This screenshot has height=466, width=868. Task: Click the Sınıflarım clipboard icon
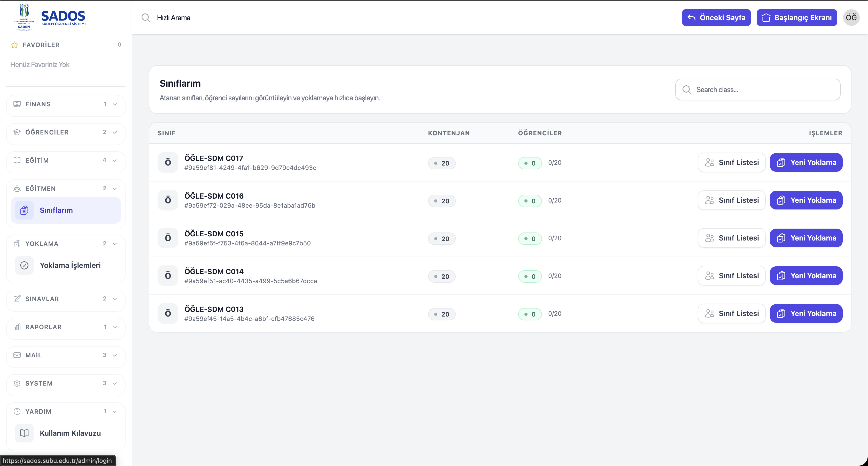click(x=24, y=211)
